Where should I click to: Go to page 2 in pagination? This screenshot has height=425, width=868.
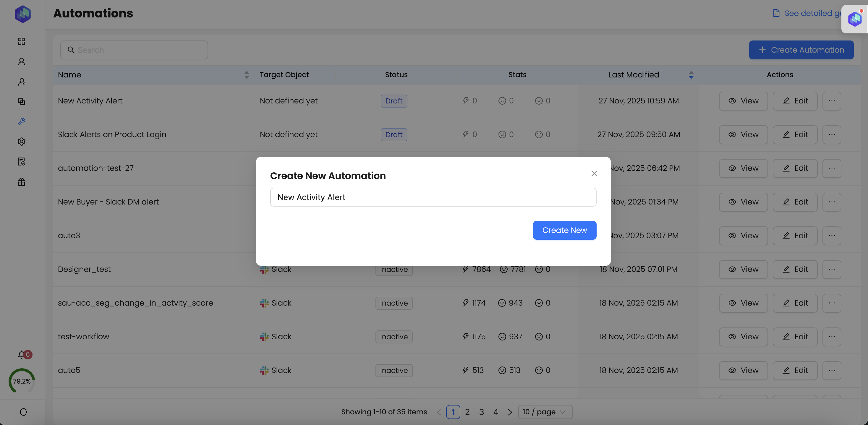coord(467,412)
